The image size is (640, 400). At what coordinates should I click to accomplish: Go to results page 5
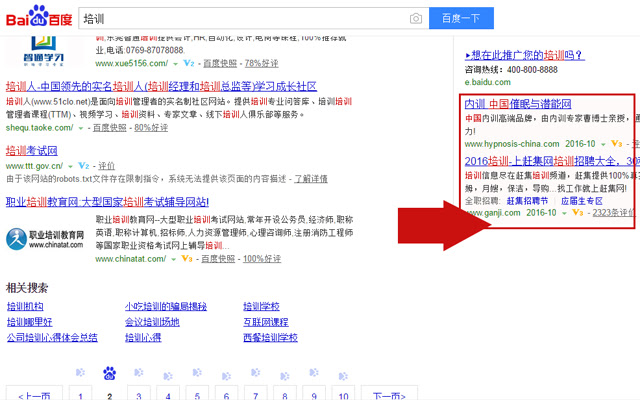pyautogui.click(x=197, y=393)
